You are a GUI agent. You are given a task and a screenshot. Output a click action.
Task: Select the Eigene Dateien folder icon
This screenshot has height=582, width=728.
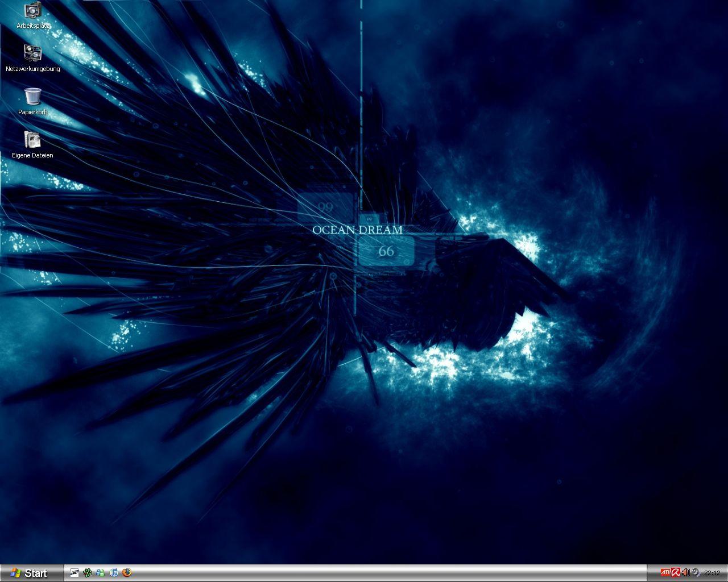coord(32,139)
